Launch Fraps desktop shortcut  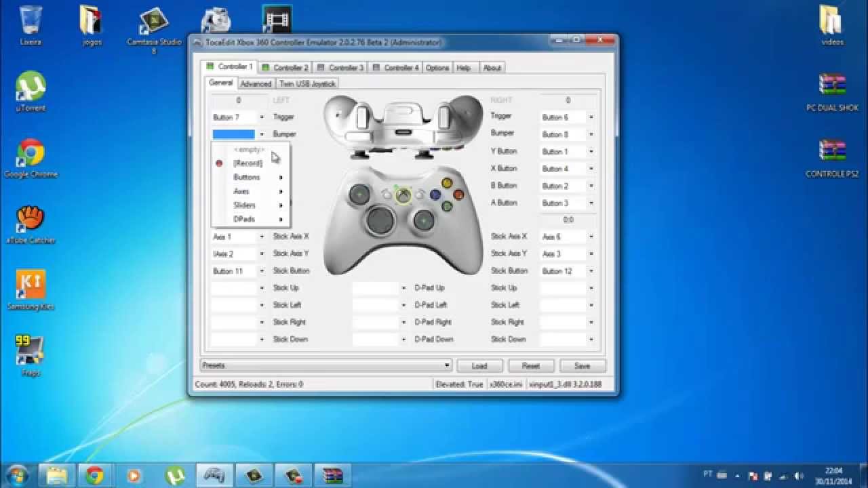pyautogui.click(x=31, y=357)
